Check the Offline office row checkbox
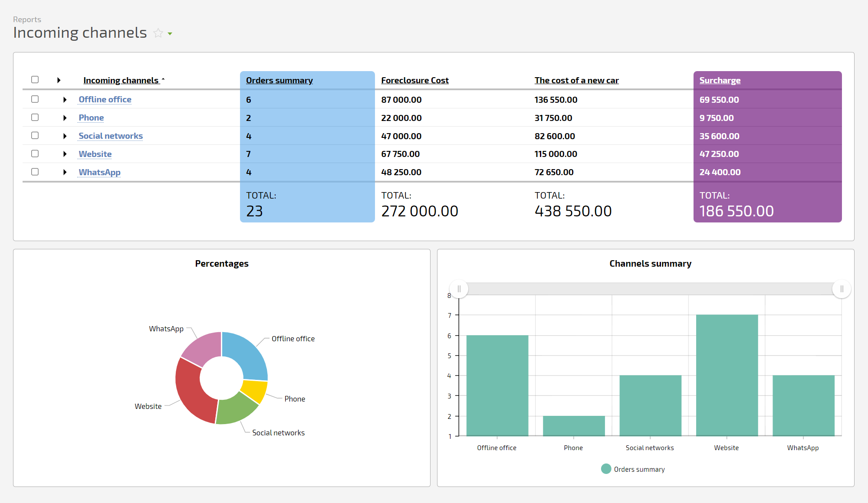Image resolution: width=868 pixels, height=503 pixels. coord(35,99)
